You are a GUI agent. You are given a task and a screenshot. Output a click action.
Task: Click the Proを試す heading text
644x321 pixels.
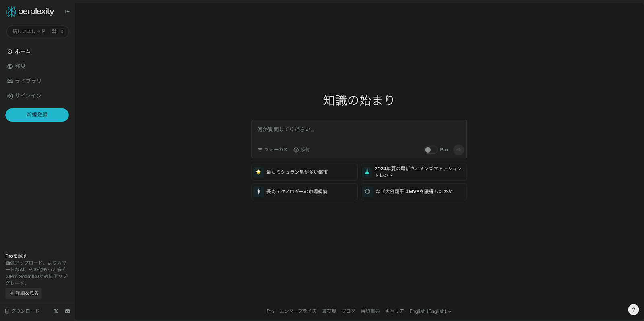pos(16,256)
